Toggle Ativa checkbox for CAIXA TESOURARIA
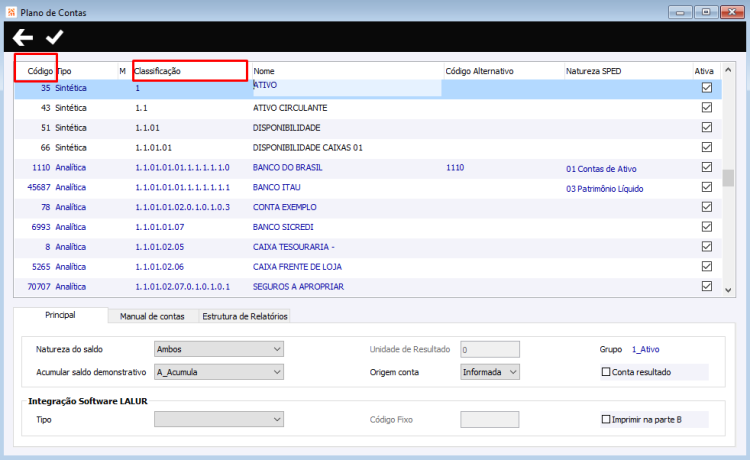This screenshot has height=460, width=750. (x=706, y=246)
